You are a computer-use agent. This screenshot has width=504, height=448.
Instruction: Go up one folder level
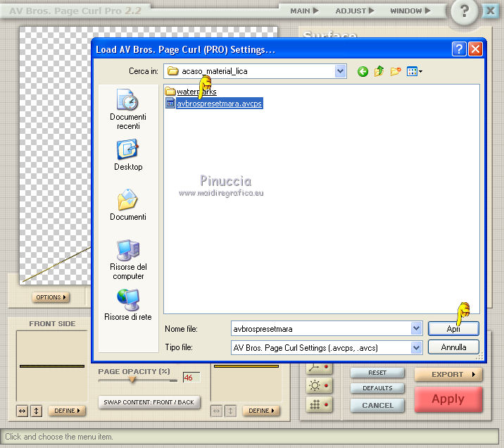click(x=379, y=71)
